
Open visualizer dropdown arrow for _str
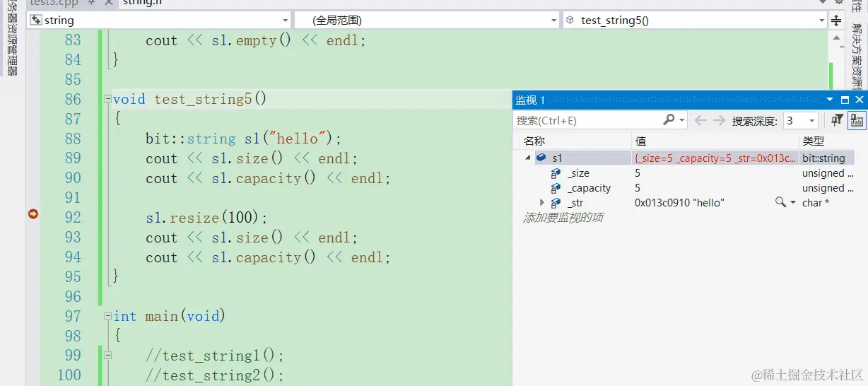[793, 203]
